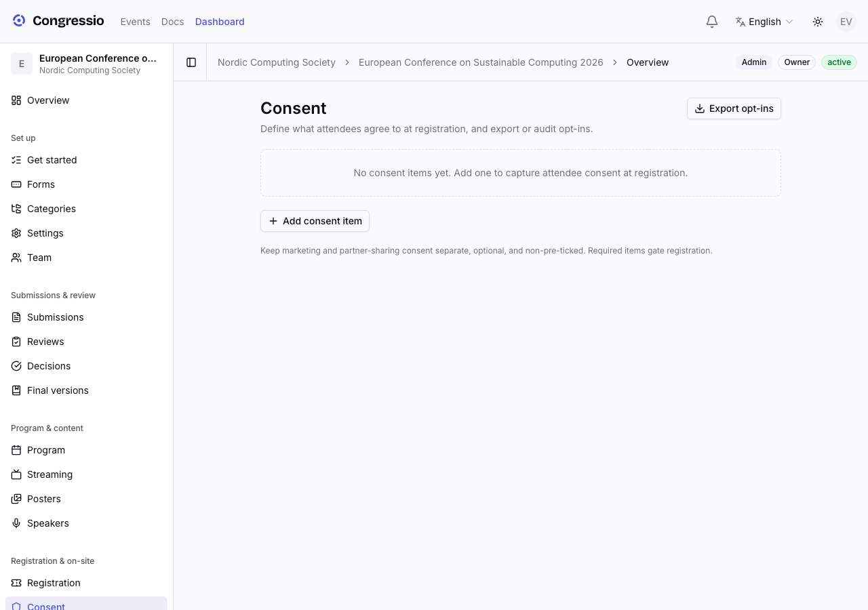Open the notifications bell
Image resolution: width=868 pixels, height=610 pixels.
point(712,22)
